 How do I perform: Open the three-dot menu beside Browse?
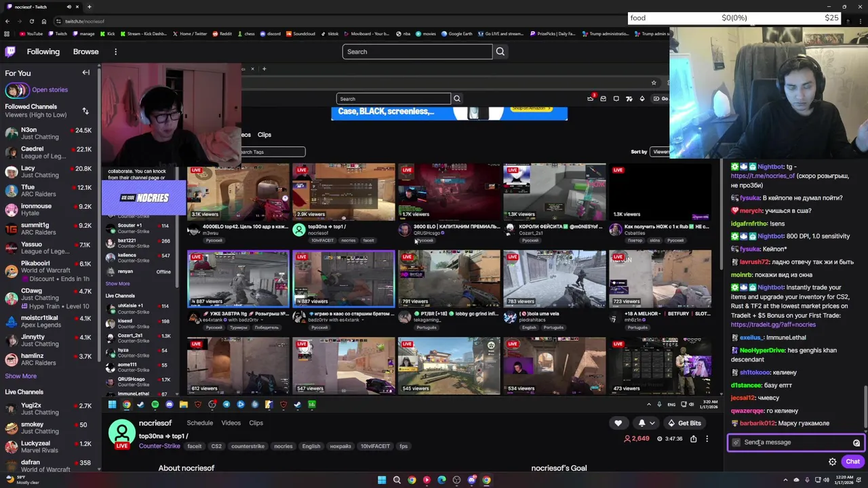(115, 52)
